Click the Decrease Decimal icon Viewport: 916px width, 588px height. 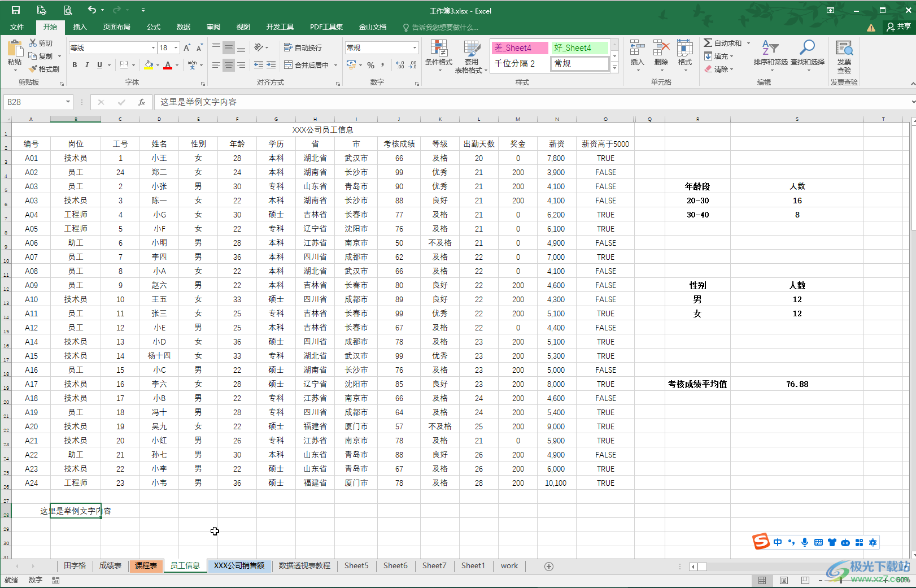413,65
